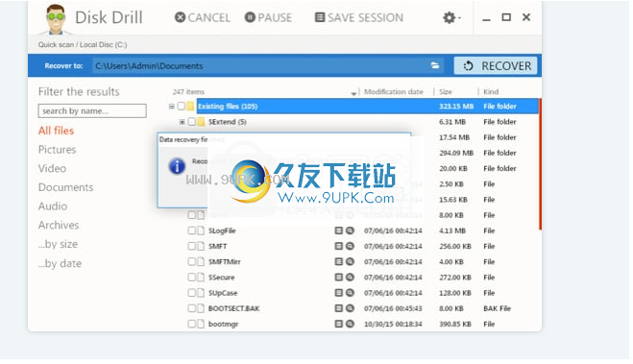Open the sort arrow beside Modification date

353,93
